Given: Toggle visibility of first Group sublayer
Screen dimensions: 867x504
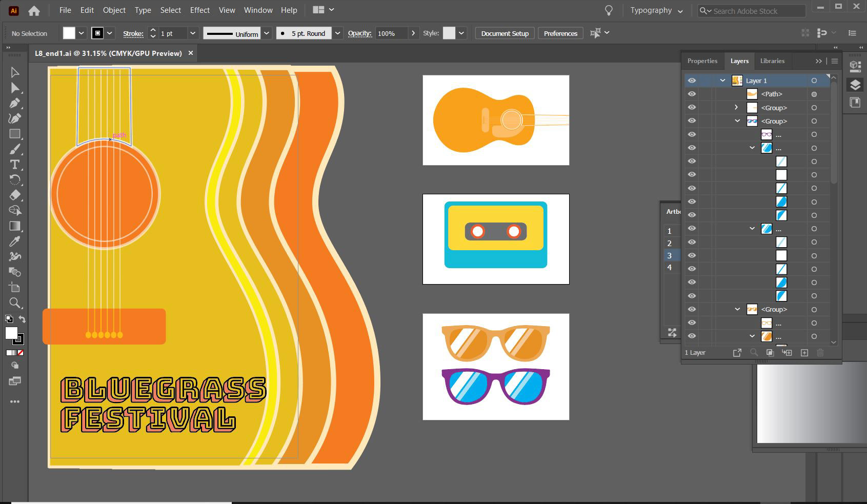Looking at the screenshot, I should [x=692, y=108].
